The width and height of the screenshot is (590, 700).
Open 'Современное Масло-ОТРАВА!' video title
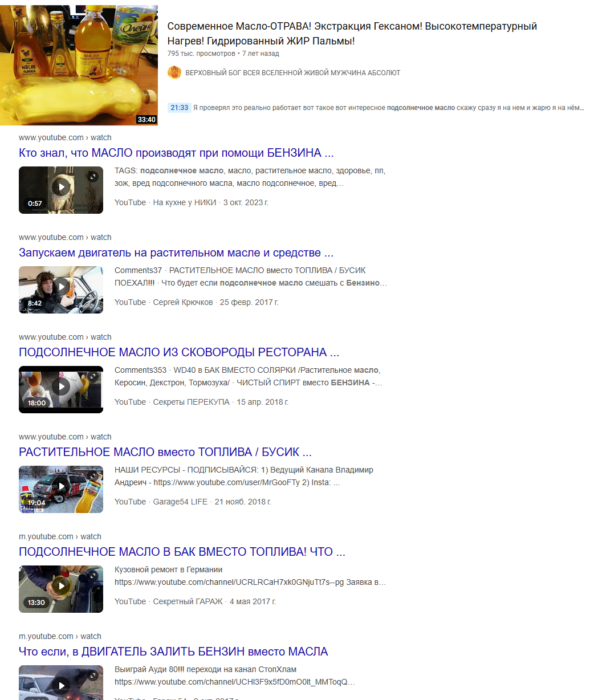point(352,34)
